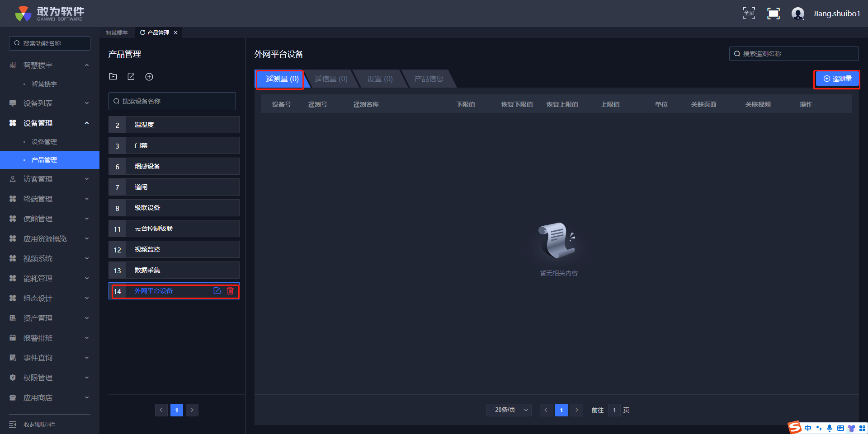Click the 前往 page number input

coord(614,410)
